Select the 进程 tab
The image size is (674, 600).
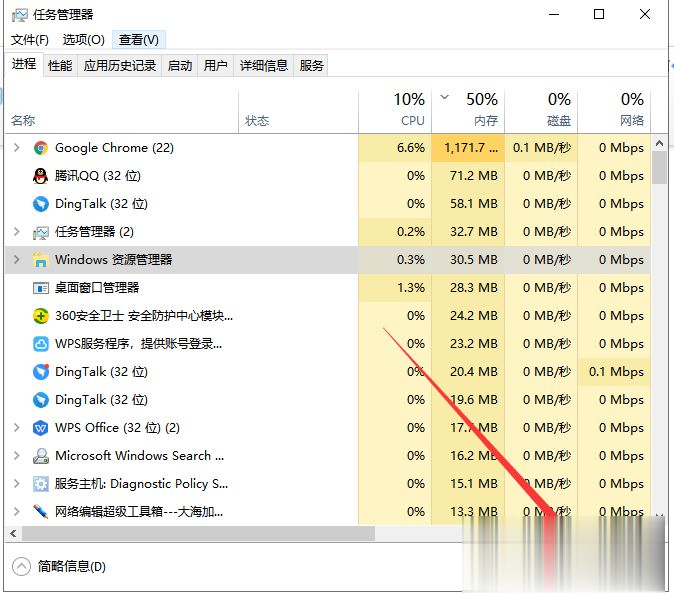24,64
